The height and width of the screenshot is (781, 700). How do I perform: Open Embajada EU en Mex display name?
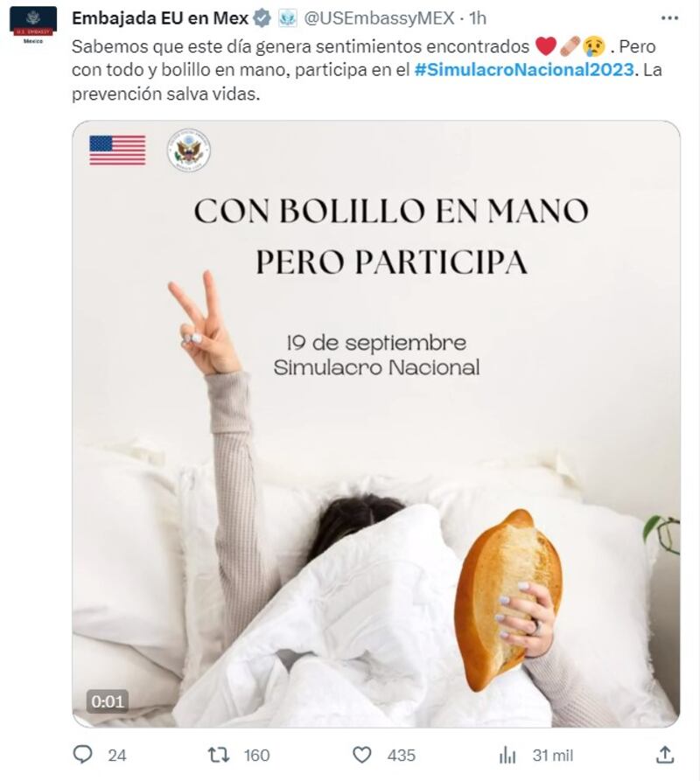point(160,18)
